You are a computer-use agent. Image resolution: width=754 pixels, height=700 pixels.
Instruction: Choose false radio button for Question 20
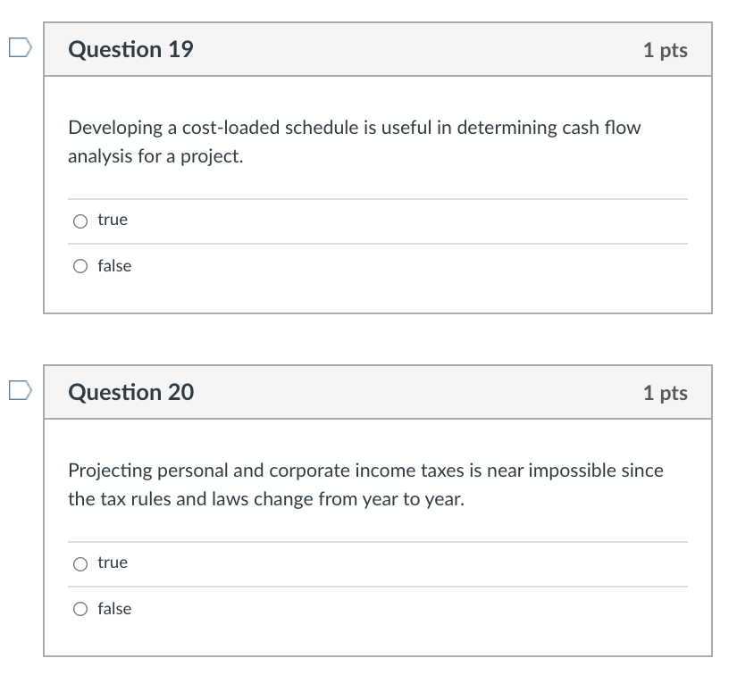point(80,609)
